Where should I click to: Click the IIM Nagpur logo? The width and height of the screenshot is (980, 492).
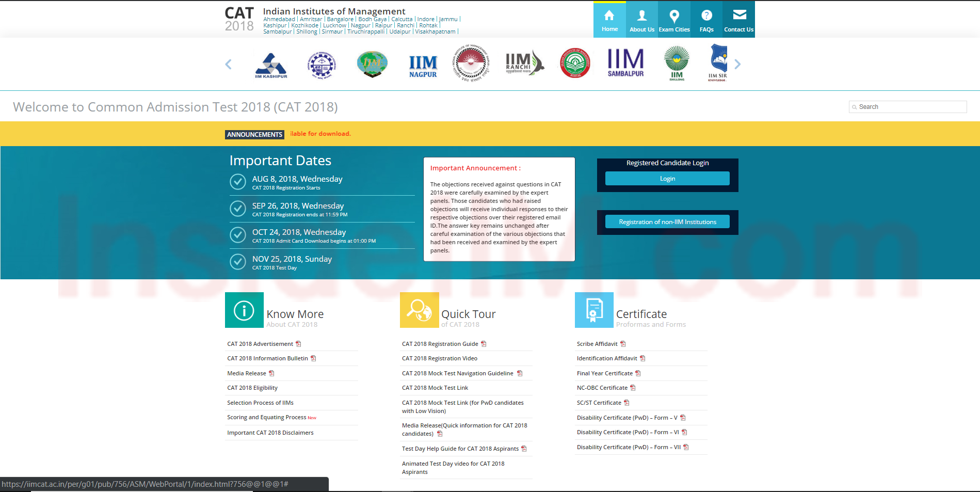tap(423, 66)
